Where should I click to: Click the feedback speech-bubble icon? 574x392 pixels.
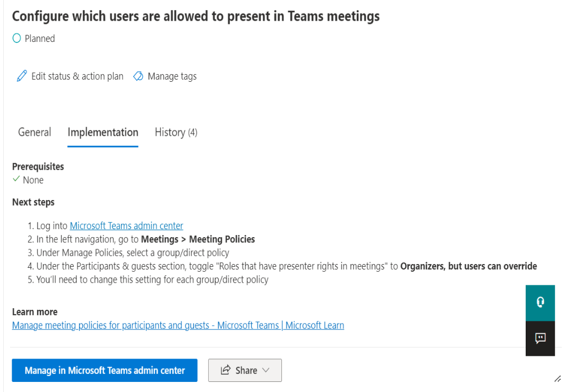(540, 338)
